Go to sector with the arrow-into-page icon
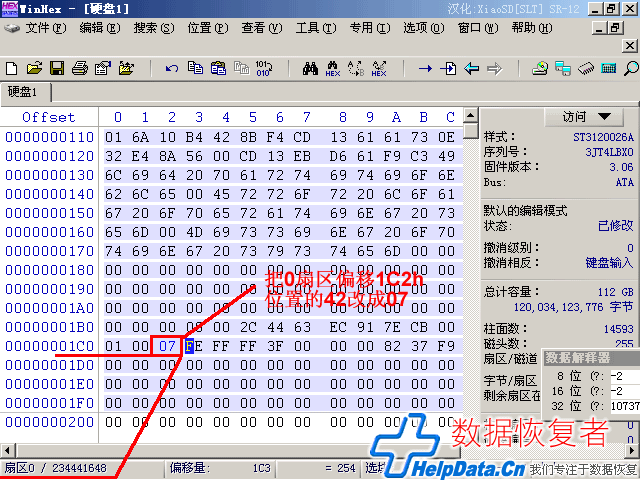Viewport: 640px width, 480px height. point(448,68)
